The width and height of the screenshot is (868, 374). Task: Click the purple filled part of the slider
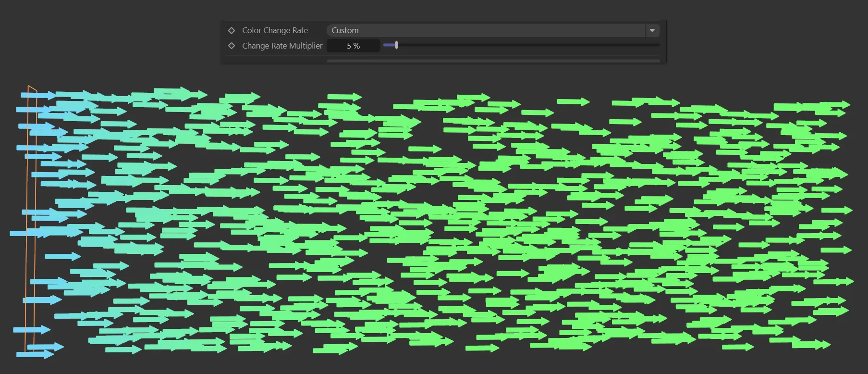pyautogui.click(x=389, y=45)
